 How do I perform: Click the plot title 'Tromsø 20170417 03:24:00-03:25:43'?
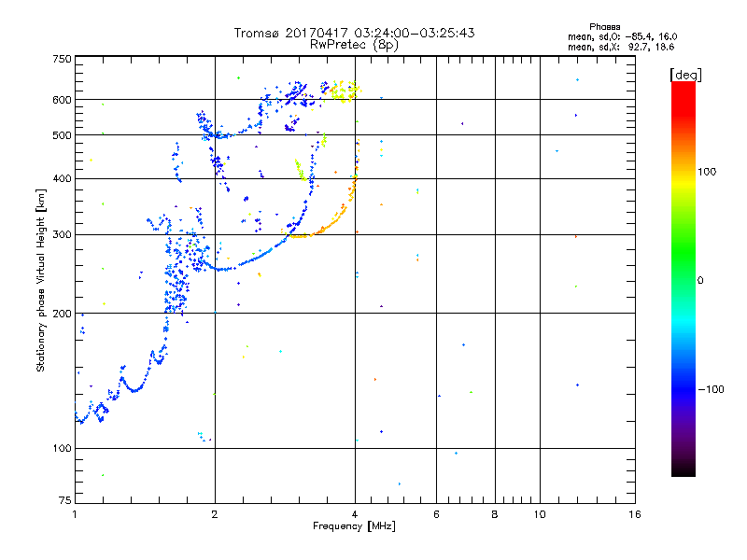click(x=354, y=33)
